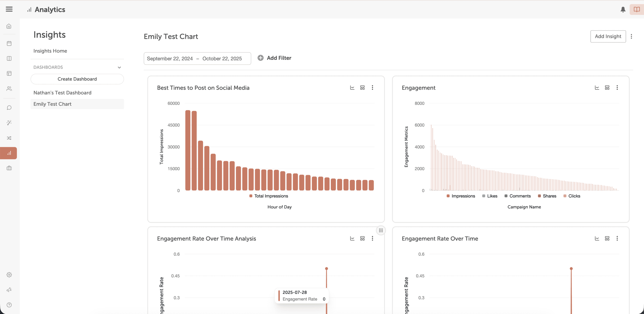Open the calendar icon in sidebar
Image resolution: width=644 pixels, height=314 pixels.
[9, 43]
